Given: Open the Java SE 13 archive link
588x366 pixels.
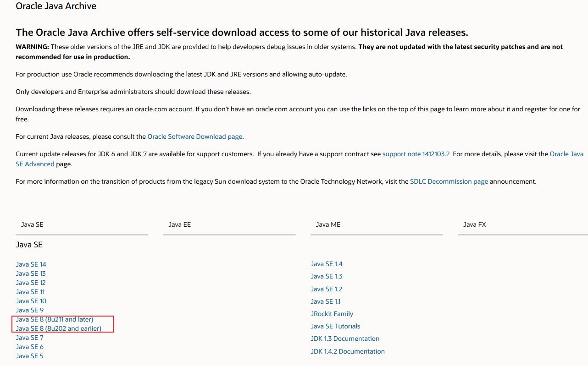Looking at the screenshot, I should coord(31,273).
